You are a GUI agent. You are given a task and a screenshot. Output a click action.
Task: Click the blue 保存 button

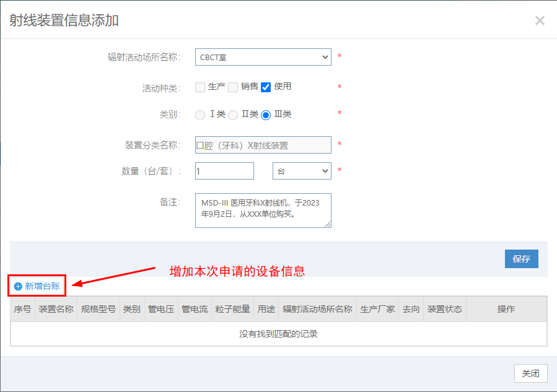pyautogui.click(x=522, y=259)
